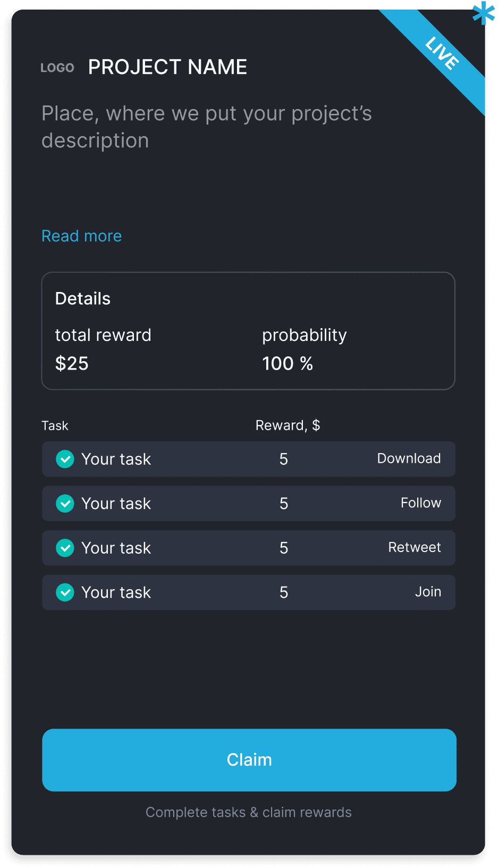Click the blue asterisk icon at card corner
The width and height of the screenshot is (499, 868).
[483, 14]
